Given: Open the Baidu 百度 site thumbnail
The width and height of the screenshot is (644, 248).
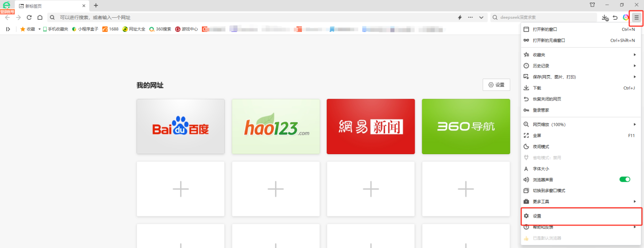Looking at the screenshot, I should pos(180,126).
